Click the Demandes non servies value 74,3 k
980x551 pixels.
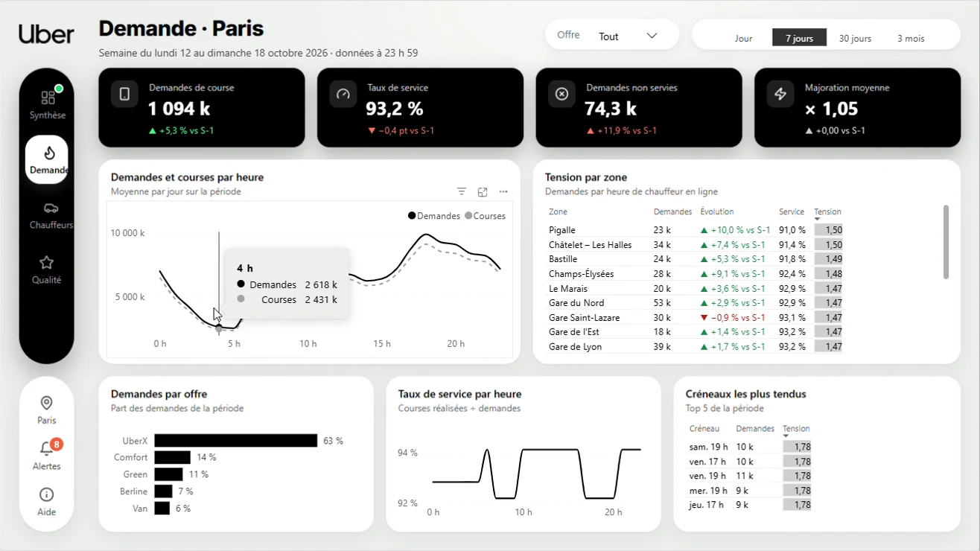(x=611, y=109)
